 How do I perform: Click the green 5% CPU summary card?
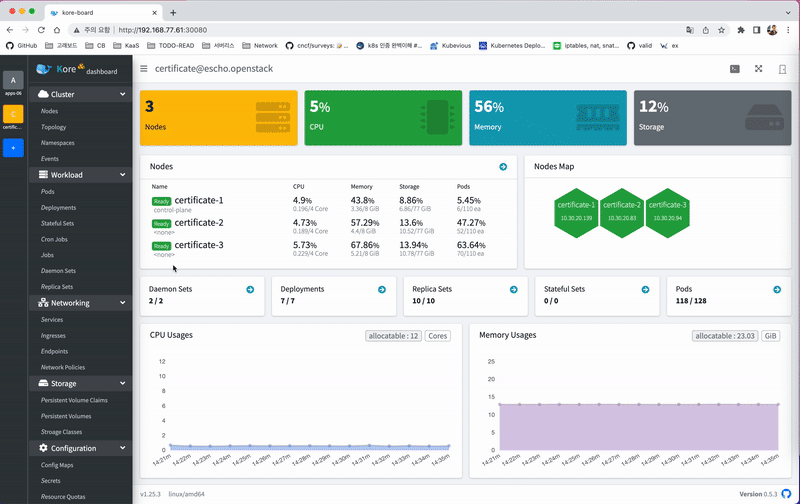[383, 118]
